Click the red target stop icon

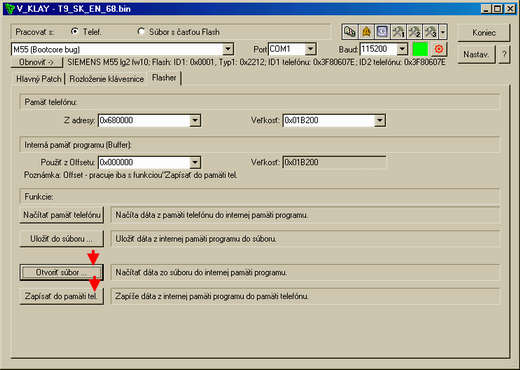(x=439, y=49)
